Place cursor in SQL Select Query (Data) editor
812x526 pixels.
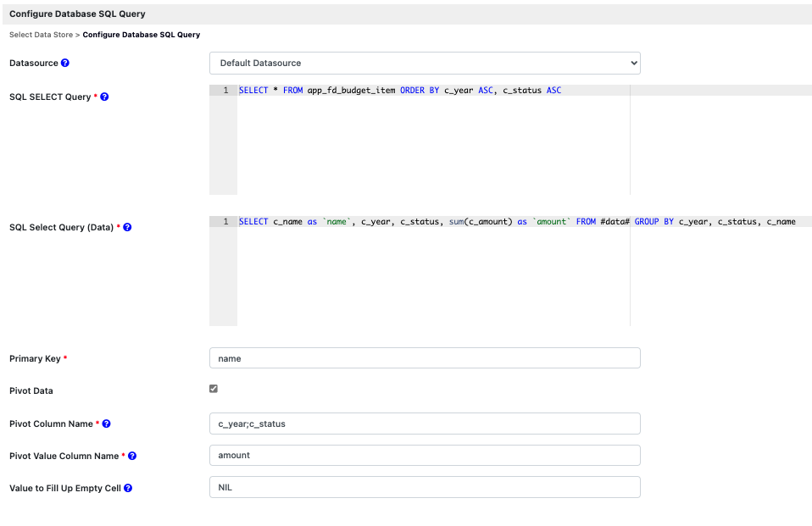click(x=432, y=275)
